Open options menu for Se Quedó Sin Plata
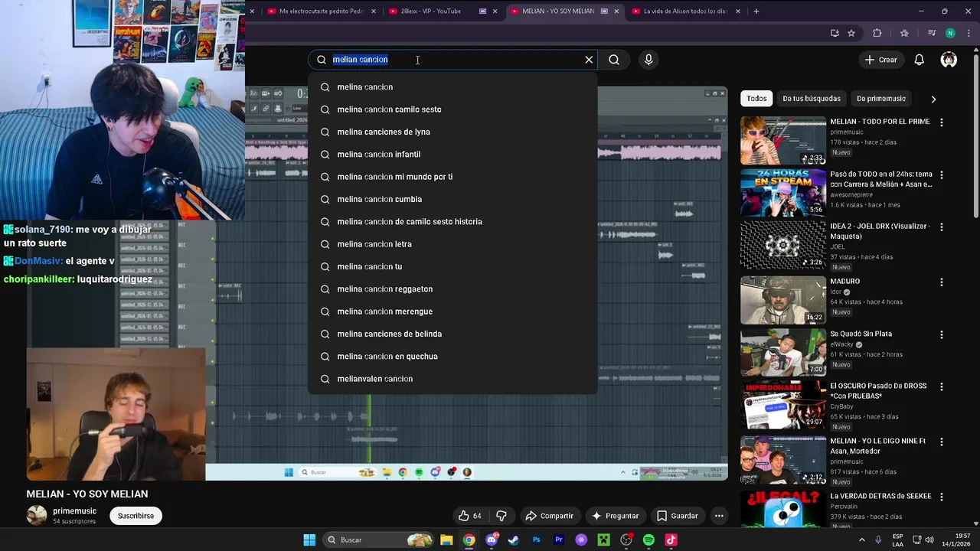980x551 pixels. click(x=941, y=334)
